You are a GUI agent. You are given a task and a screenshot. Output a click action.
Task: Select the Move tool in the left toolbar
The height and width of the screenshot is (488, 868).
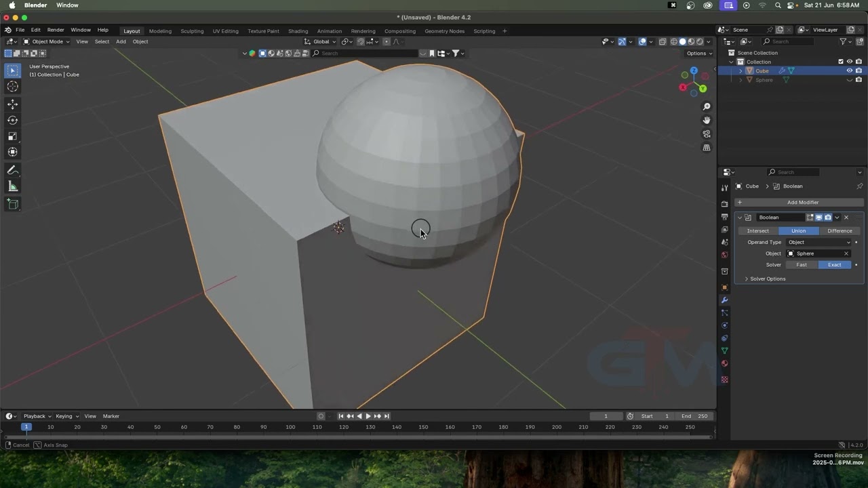click(13, 104)
